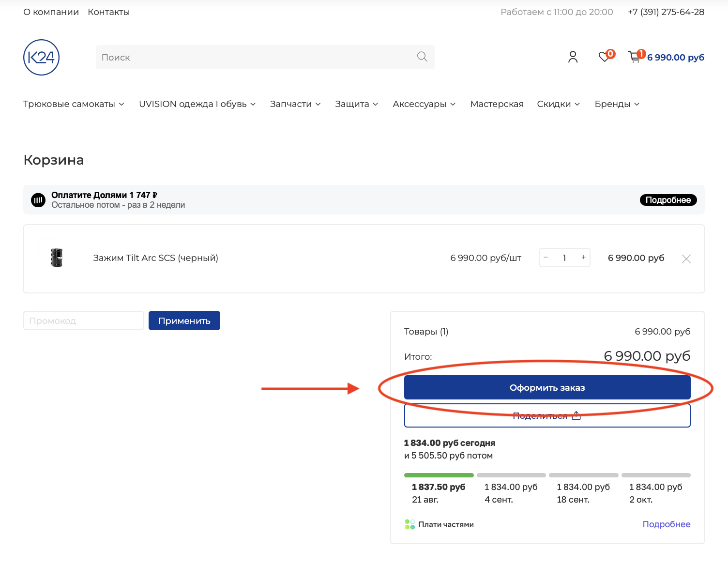Screen dimensions: 728x582
Task: Click the Зажим Tilt Arc product thumbnail
Action: (x=57, y=258)
